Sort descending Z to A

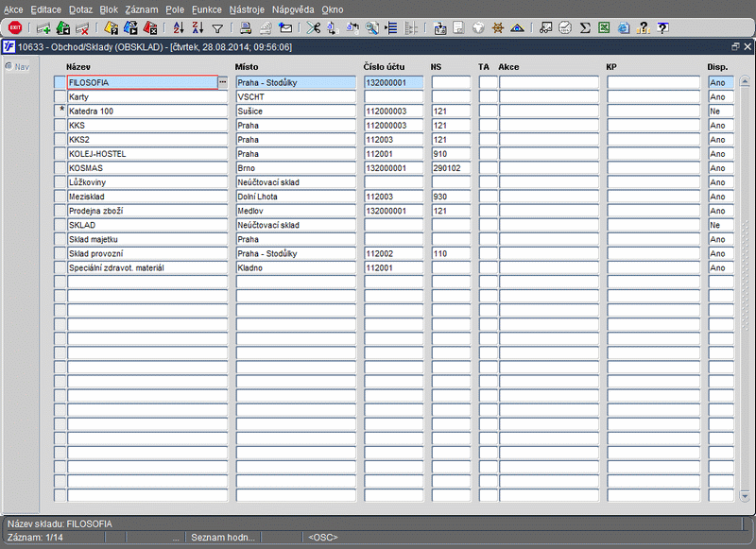point(198,28)
